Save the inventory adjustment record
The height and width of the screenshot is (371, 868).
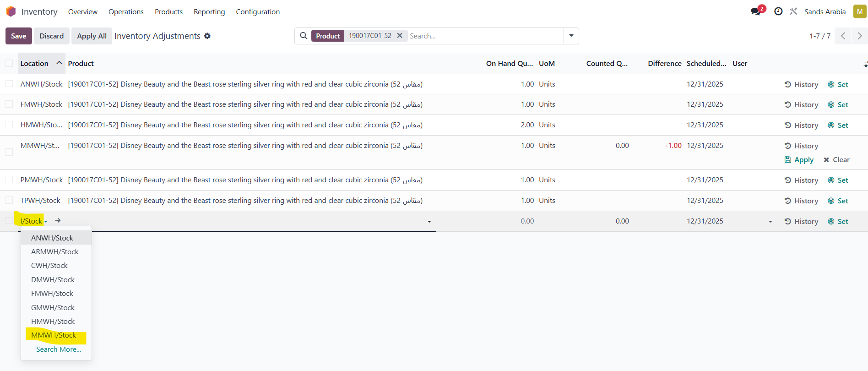click(19, 36)
